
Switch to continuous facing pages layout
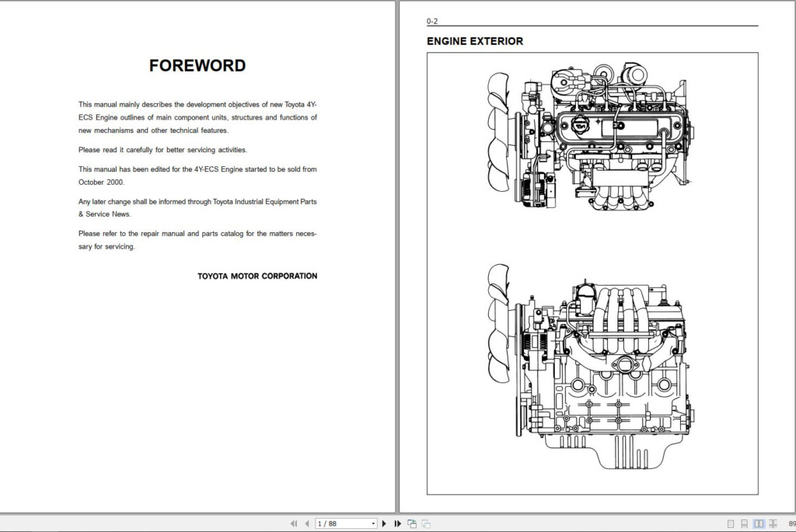point(773,523)
